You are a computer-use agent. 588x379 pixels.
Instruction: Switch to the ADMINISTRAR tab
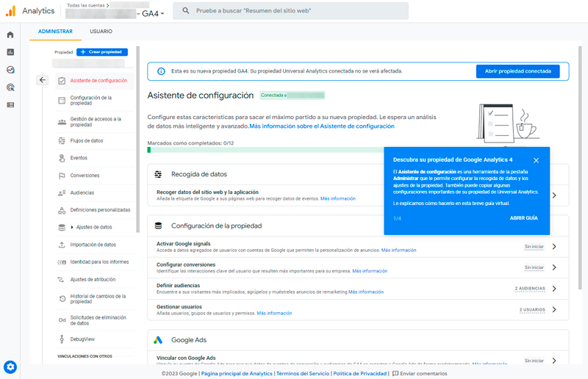click(56, 32)
